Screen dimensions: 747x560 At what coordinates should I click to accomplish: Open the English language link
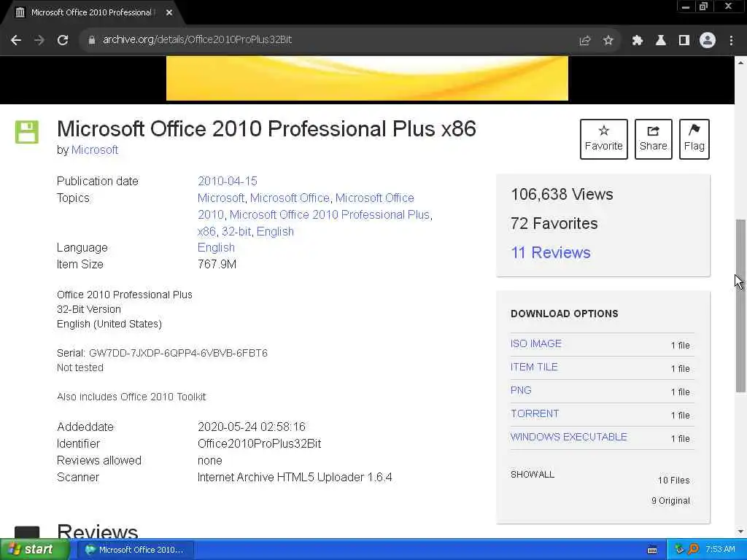pos(216,248)
